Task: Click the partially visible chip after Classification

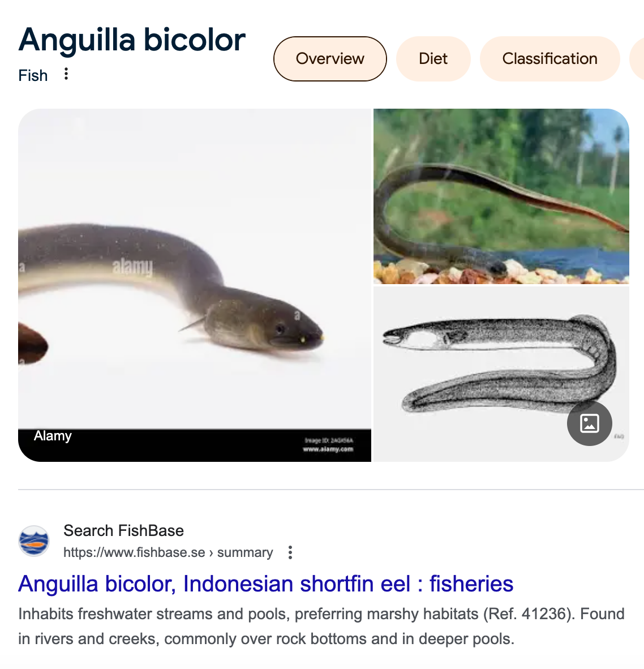Action: pyautogui.click(x=637, y=59)
